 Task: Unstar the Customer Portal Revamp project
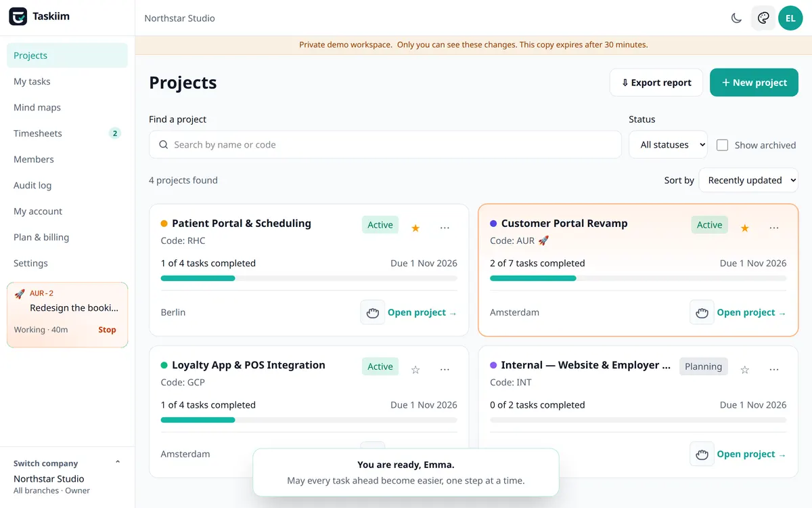[x=745, y=228]
